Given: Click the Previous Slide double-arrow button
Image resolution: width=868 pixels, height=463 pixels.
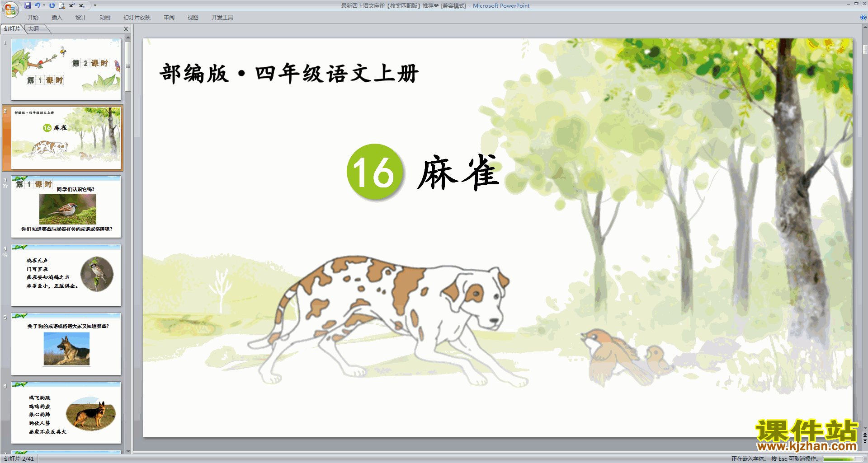Looking at the screenshot, I should (865, 435).
